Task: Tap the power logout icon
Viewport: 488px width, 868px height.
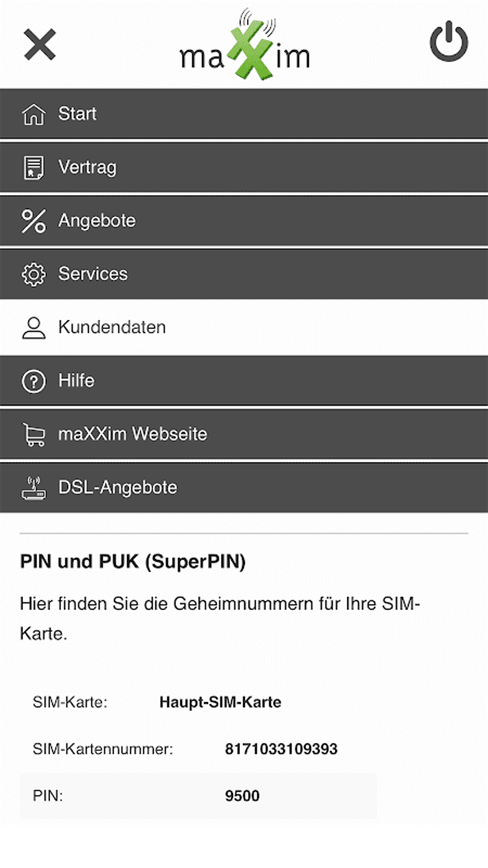Action: click(x=448, y=42)
